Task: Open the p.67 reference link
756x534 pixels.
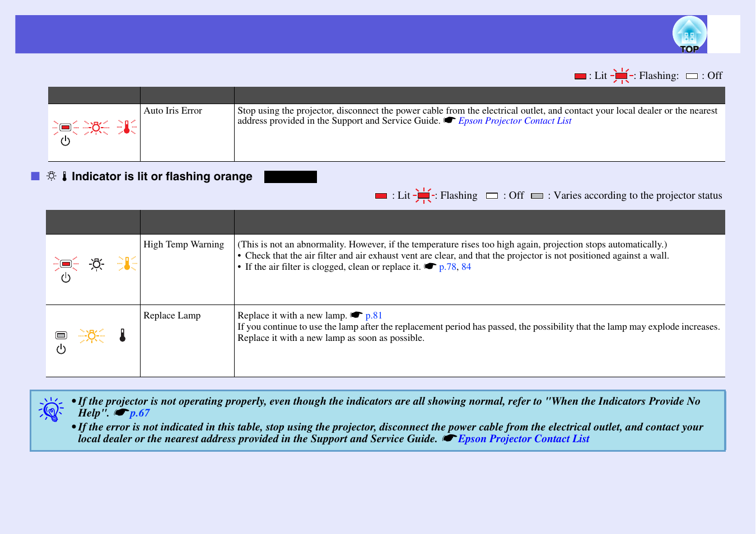Action: coord(139,413)
